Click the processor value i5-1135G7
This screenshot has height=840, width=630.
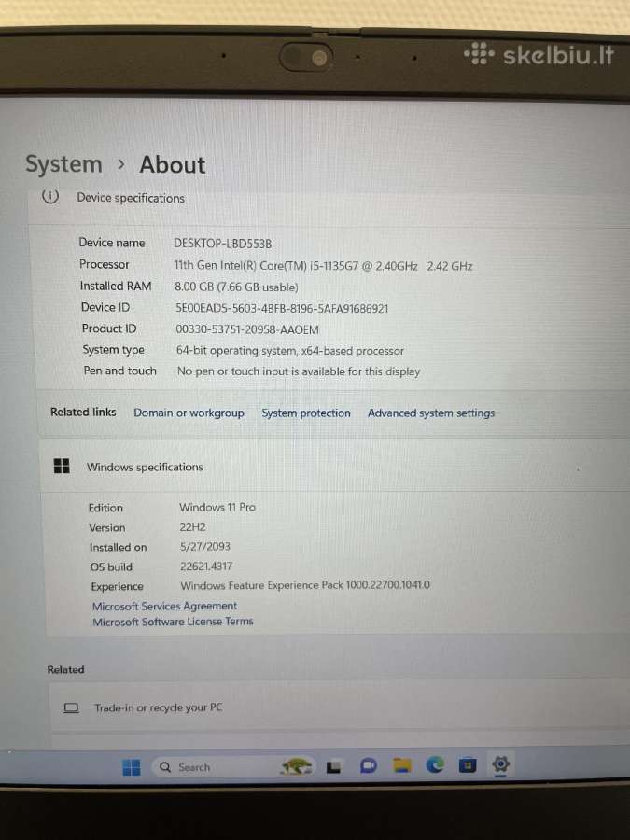point(323,266)
